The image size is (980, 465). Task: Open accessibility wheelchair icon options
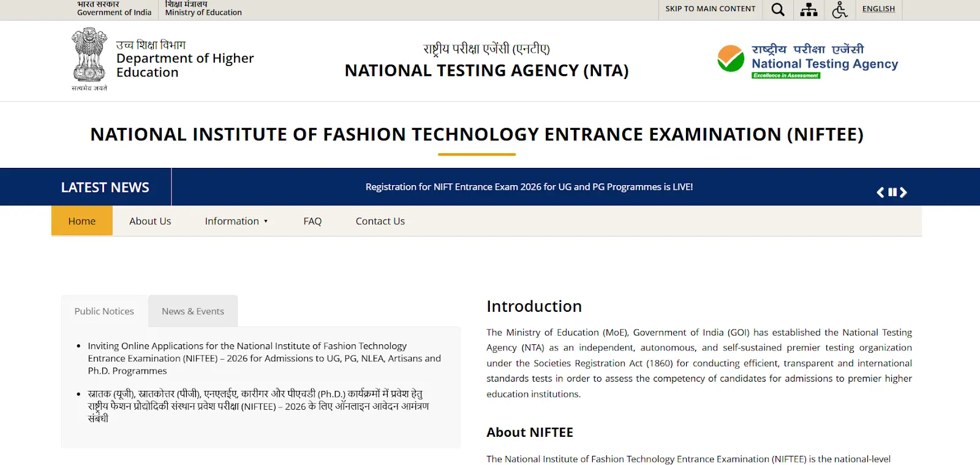click(x=840, y=10)
